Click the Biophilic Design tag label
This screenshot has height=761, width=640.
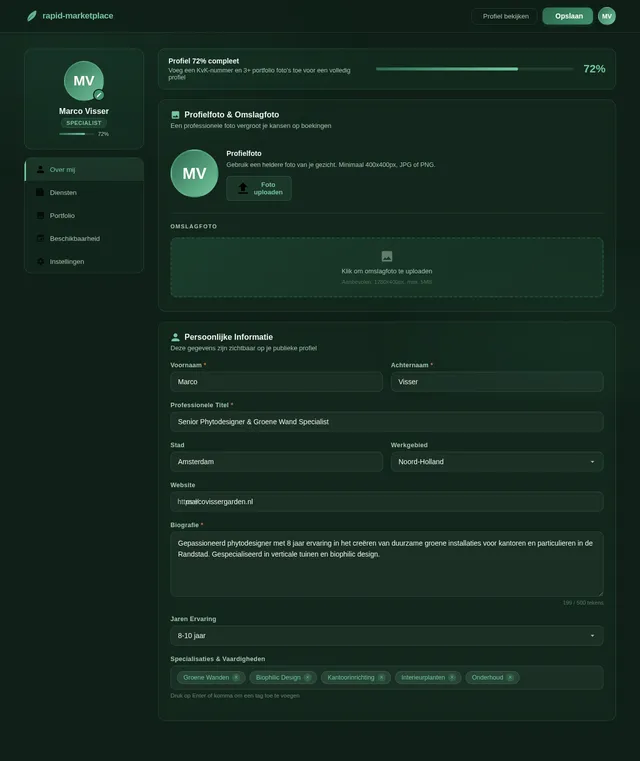coord(278,678)
